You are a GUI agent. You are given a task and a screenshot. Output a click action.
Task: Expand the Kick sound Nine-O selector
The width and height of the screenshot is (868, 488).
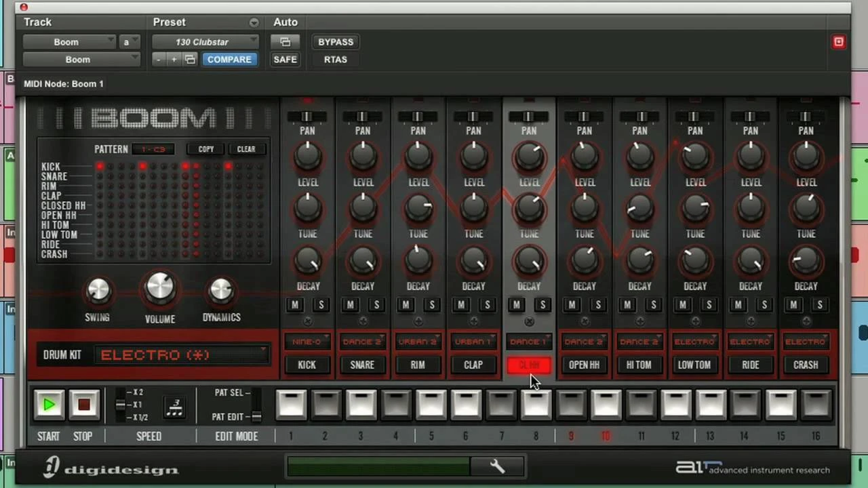point(307,342)
